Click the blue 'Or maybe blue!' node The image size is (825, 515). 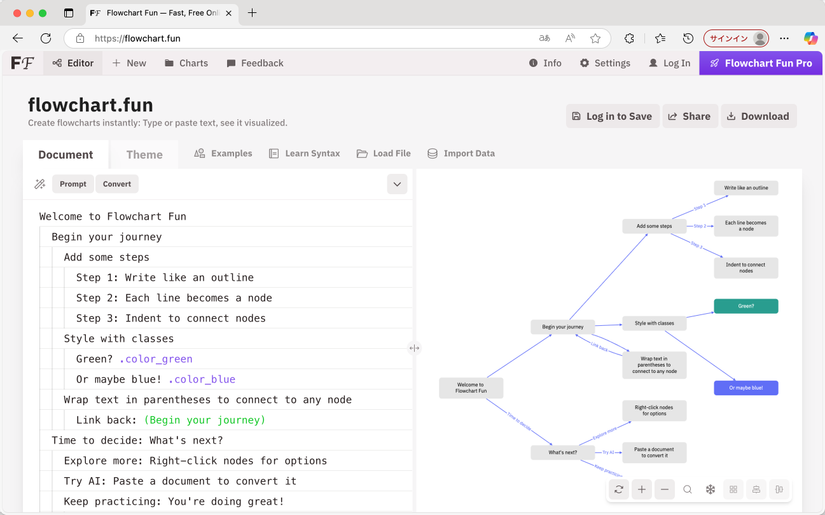746,388
